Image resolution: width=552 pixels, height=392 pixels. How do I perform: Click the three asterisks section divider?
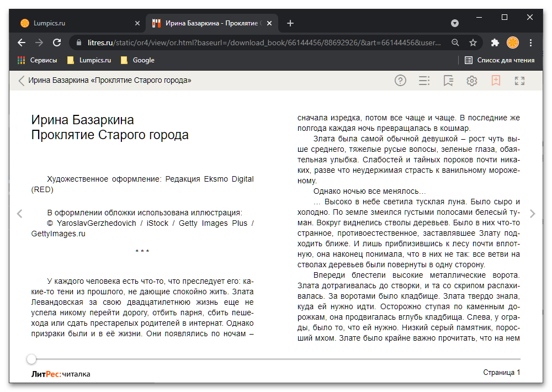pyautogui.click(x=142, y=251)
